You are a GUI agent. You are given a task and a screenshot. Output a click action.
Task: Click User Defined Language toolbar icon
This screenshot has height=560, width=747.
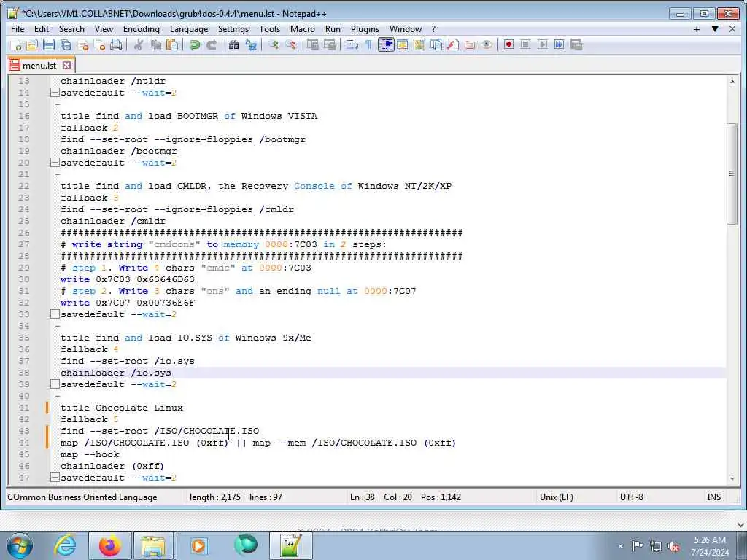403,44
